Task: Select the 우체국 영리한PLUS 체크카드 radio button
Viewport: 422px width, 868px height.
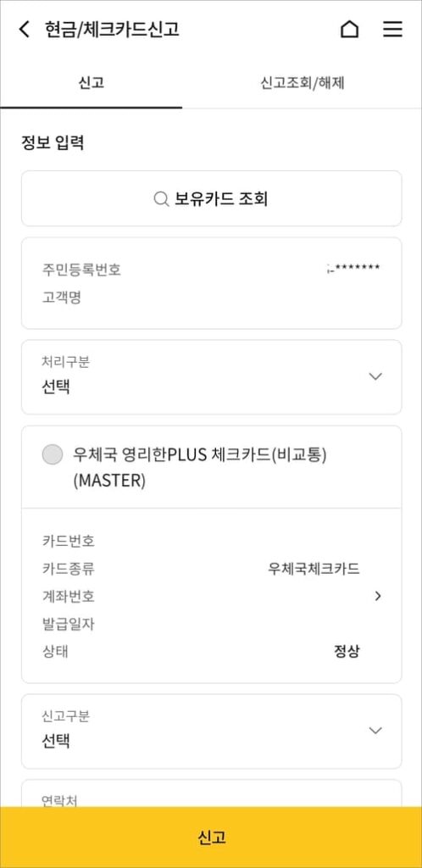Action: (x=53, y=454)
